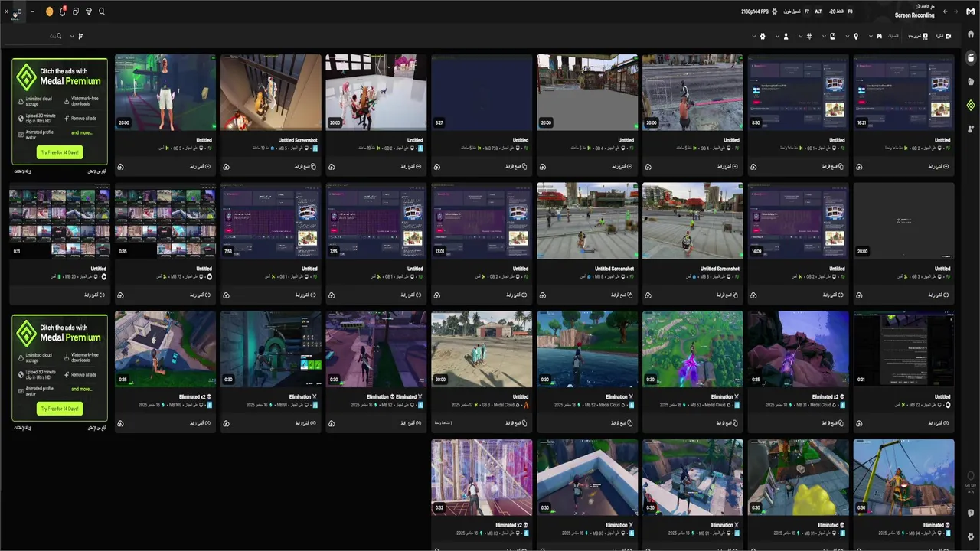980x551 pixels.
Task: Click the library search magnifier icon
Action: click(x=59, y=36)
